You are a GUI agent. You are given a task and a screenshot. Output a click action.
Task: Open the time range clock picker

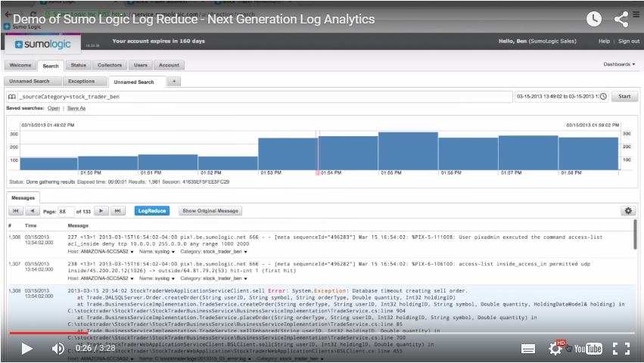pyautogui.click(x=603, y=97)
